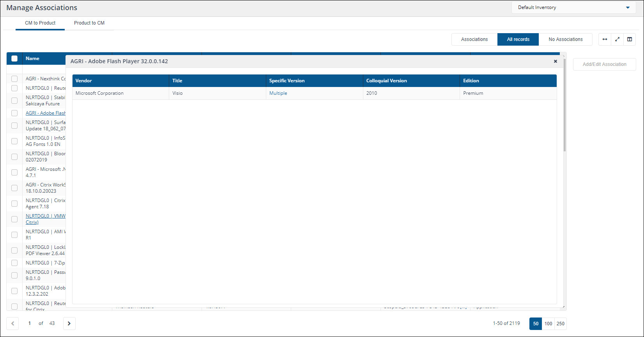Select the AGRI - Adobe Flash row checkbox

(14, 113)
